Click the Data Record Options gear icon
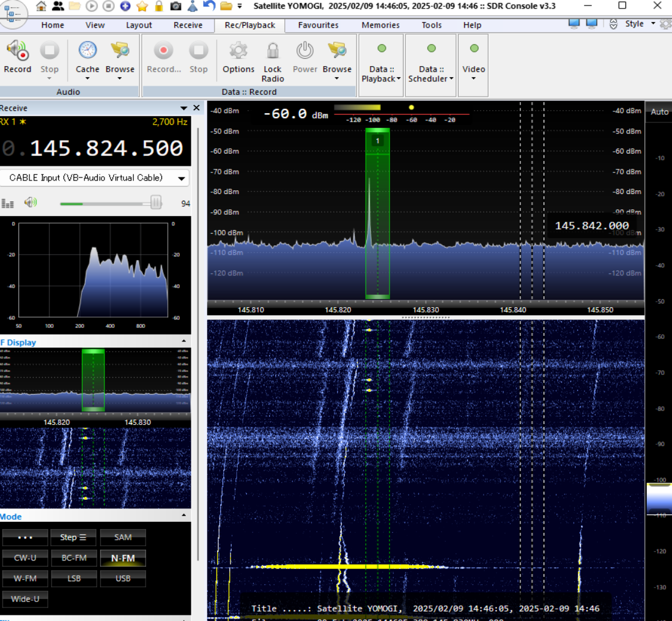Viewport: 672px width, 621px height. (238, 50)
